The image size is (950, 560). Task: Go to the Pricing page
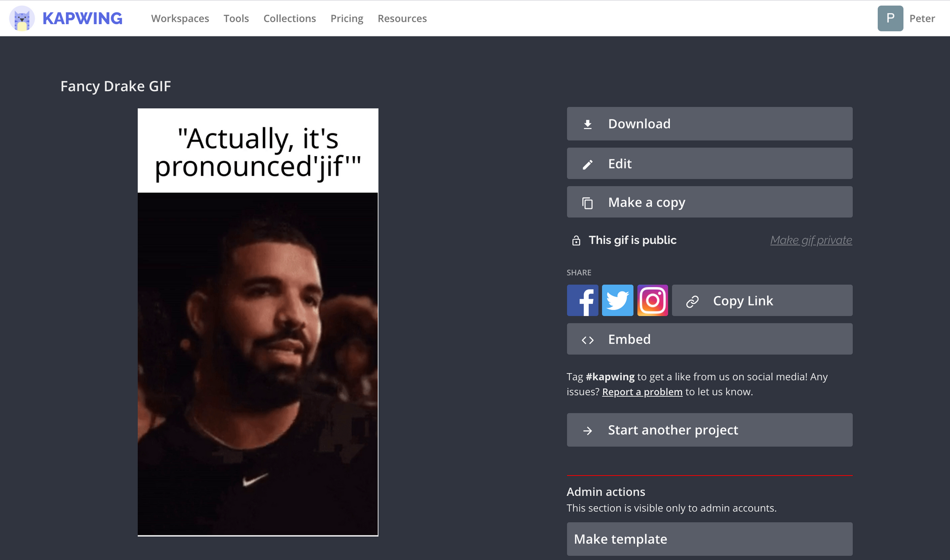point(347,19)
